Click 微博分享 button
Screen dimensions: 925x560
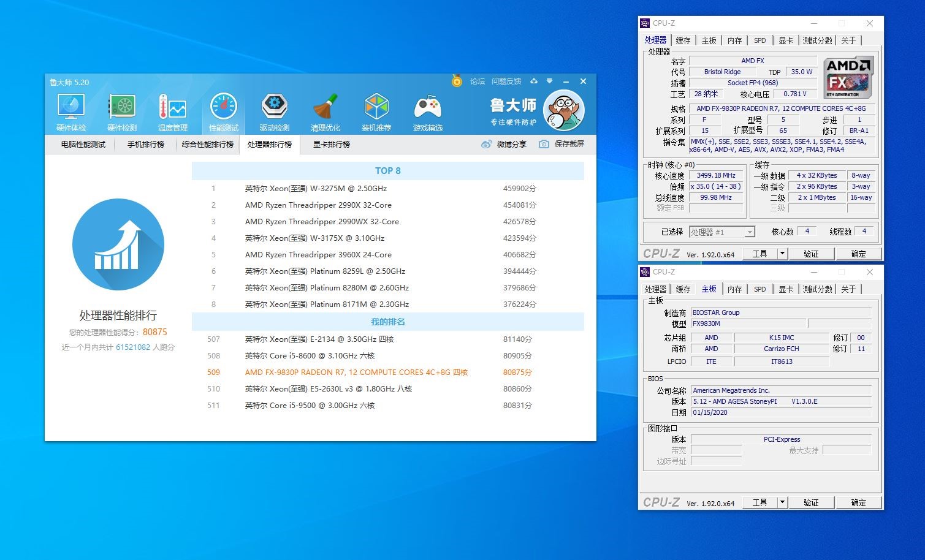(x=504, y=144)
